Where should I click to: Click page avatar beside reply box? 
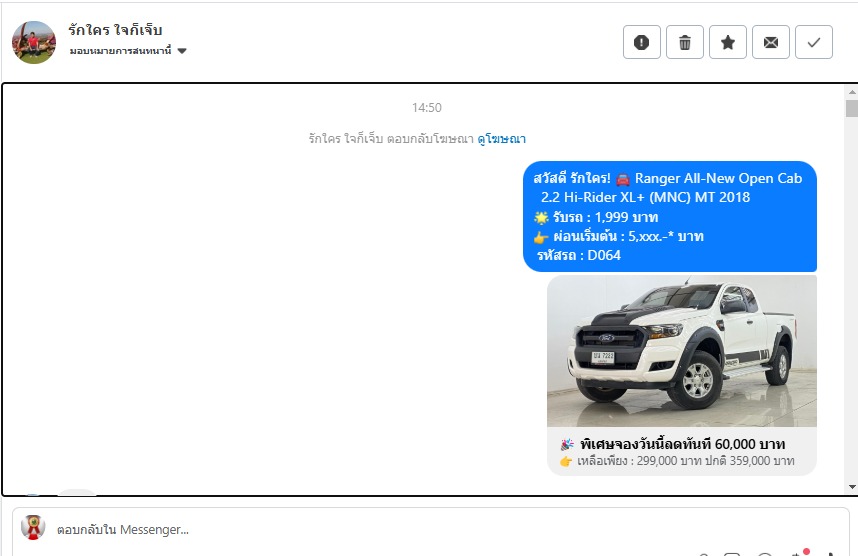(33, 528)
